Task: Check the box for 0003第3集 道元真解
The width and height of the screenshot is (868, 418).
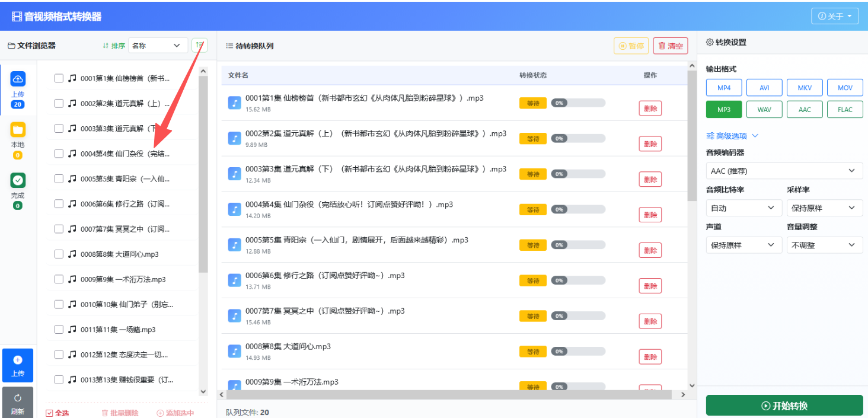Action: [x=59, y=128]
